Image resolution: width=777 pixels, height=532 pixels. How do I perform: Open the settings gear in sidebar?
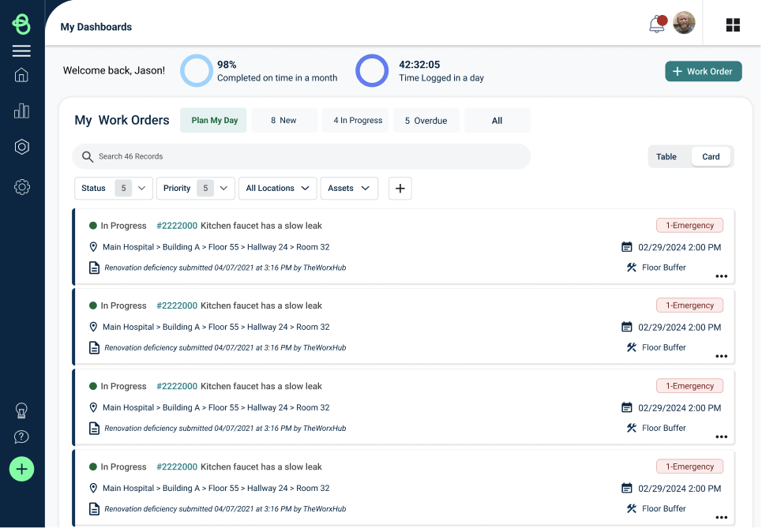point(21,187)
